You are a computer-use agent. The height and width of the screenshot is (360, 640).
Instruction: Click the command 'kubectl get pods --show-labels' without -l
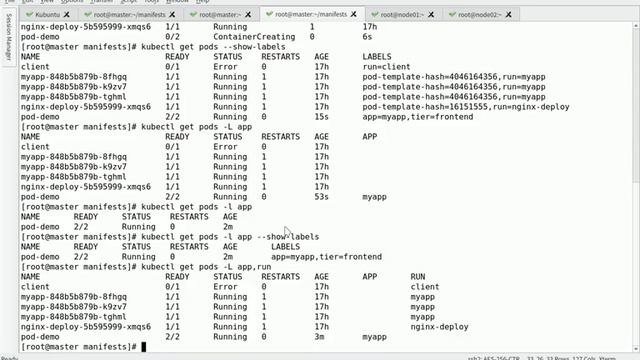(213, 47)
